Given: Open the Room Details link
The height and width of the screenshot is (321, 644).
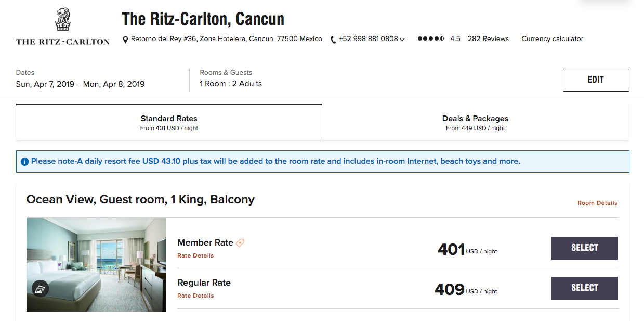Looking at the screenshot, I should pos(597,203).
